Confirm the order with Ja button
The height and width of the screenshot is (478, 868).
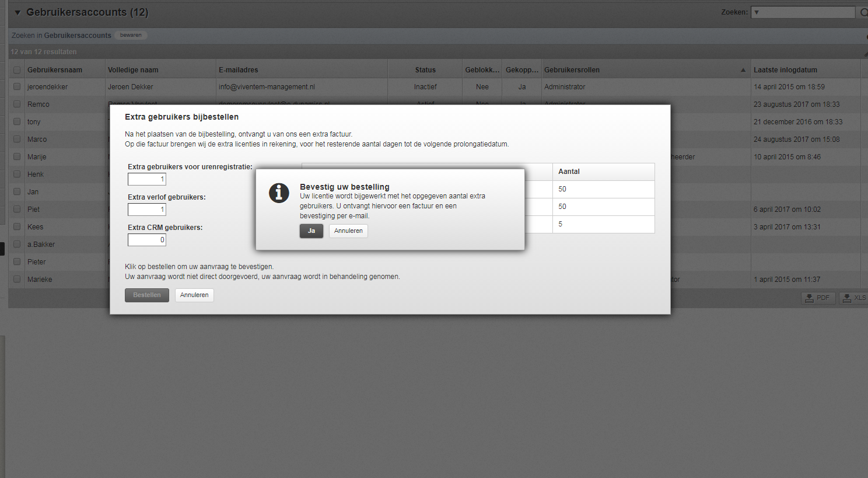311,231
